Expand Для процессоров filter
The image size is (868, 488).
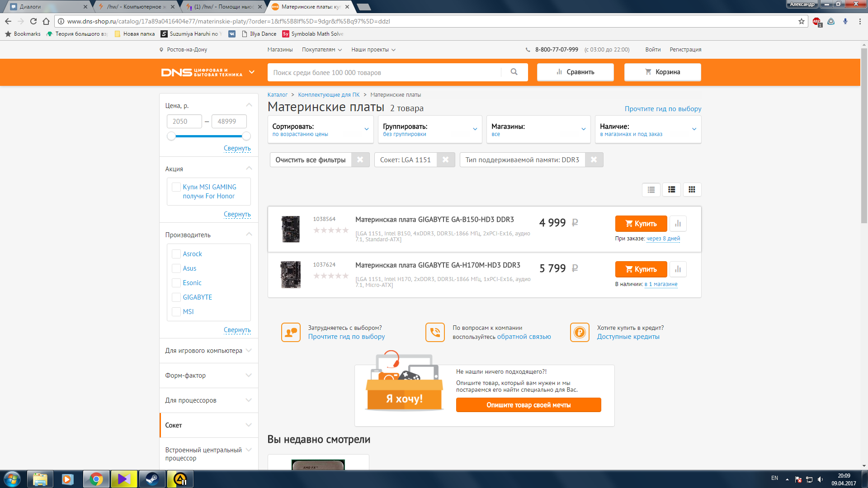208,400
